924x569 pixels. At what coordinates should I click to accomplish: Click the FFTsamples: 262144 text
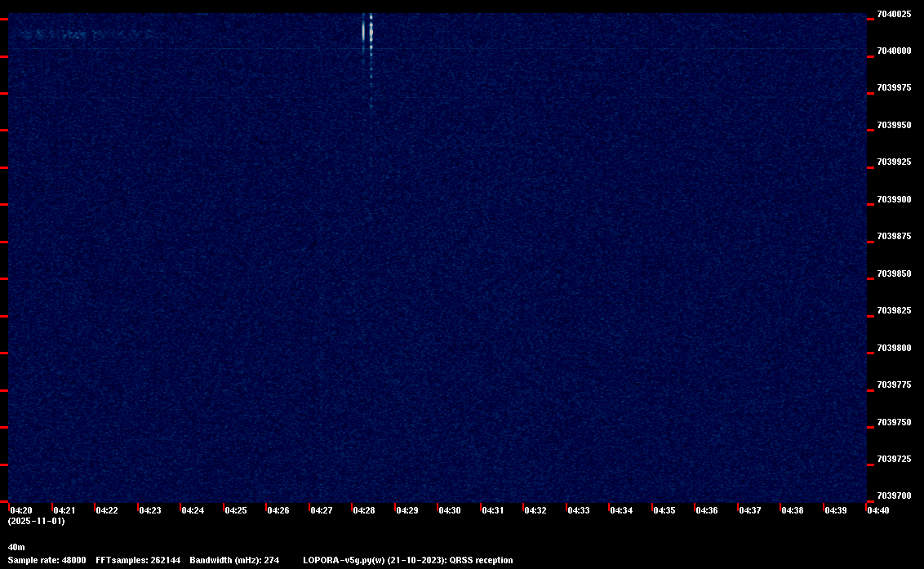pyautogui.click(x=138, y=560)
